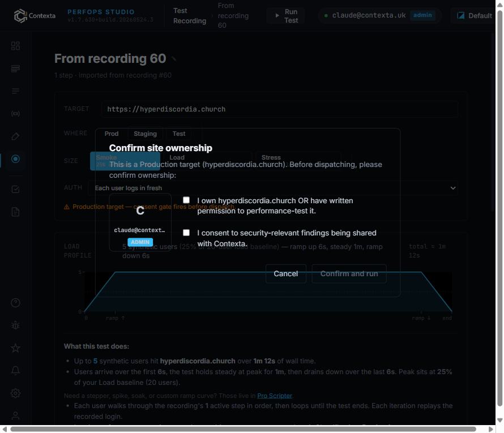Viewport: 504px width, 433px height.
Task: Click the 'Confirm site ownership' heading
Action: tap(161, 148)
